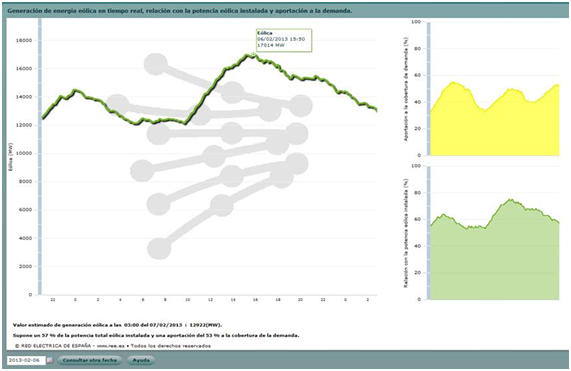Click the hour 12 label on the time axis
Screen dimensions: 571x371
tap(210, 300)
